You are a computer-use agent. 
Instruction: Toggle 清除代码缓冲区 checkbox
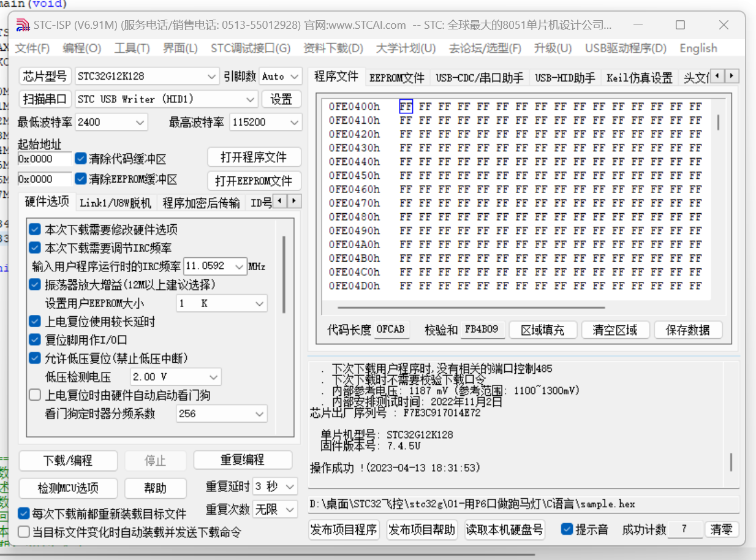coord(80,159)
